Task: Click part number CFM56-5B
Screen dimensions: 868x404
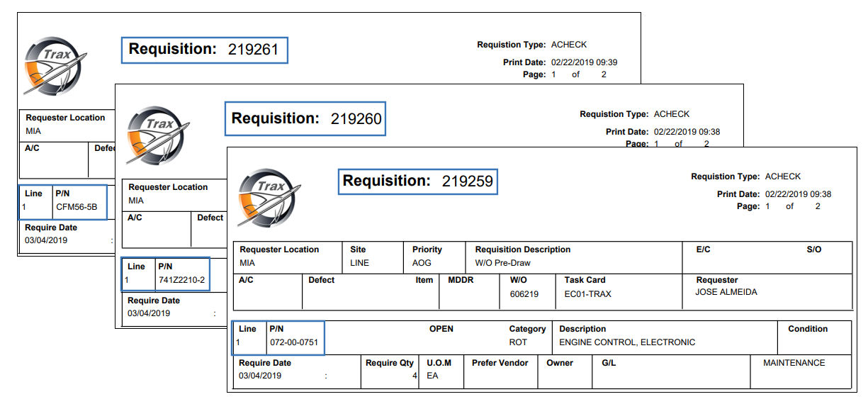Action: [x=77, y=207]
